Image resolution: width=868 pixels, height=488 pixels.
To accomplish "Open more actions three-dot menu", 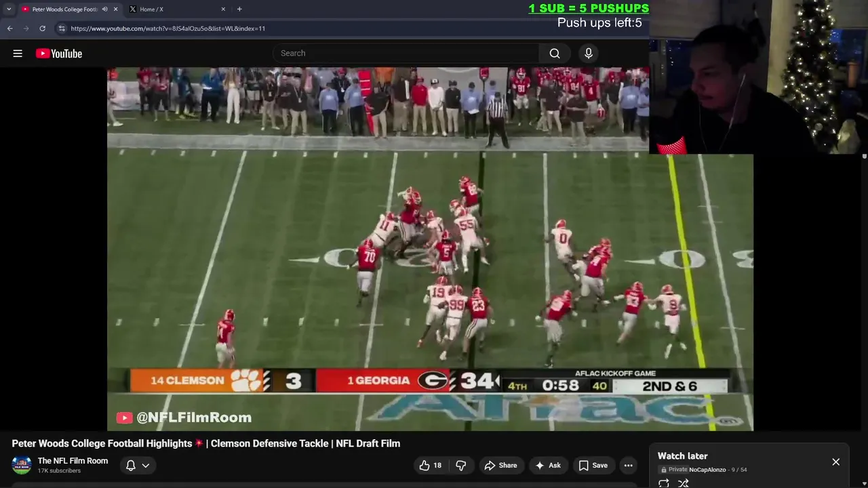I will click(629, 466).
